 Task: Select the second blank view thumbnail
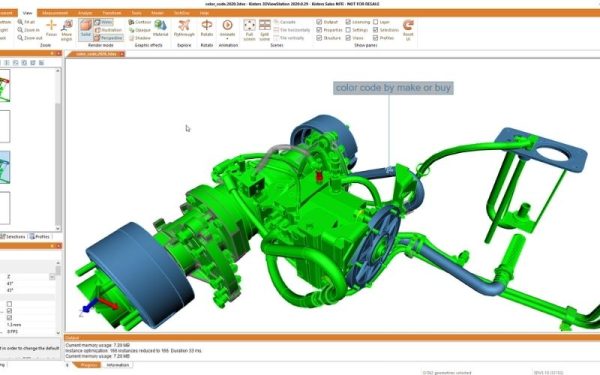(x=5, y=208)
